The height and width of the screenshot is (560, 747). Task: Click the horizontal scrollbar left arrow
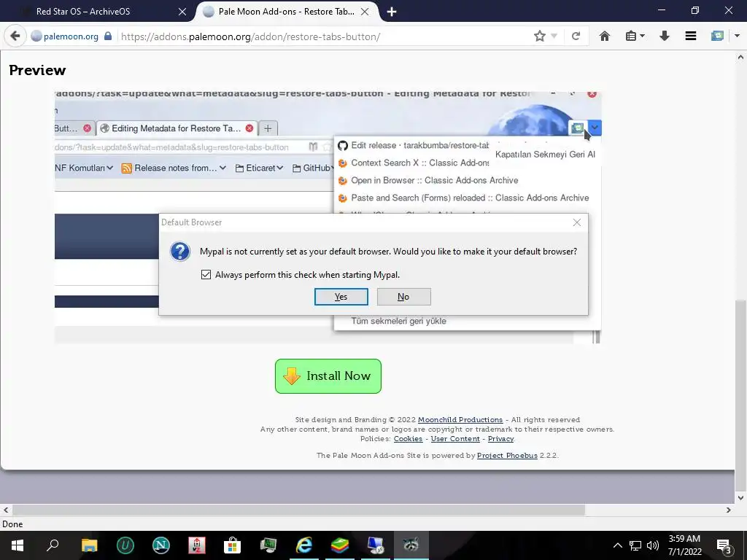click(x=6, y=510)
